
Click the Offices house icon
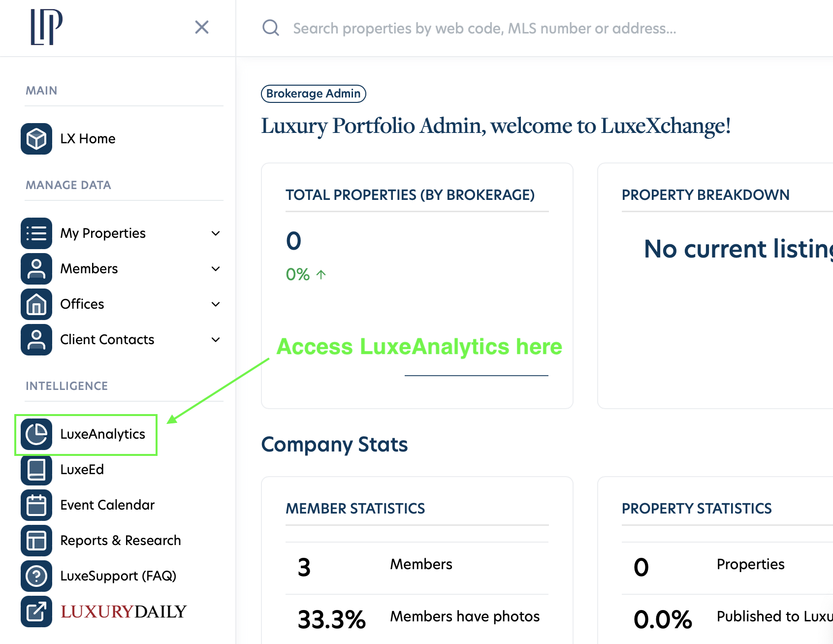pos(36,304)
